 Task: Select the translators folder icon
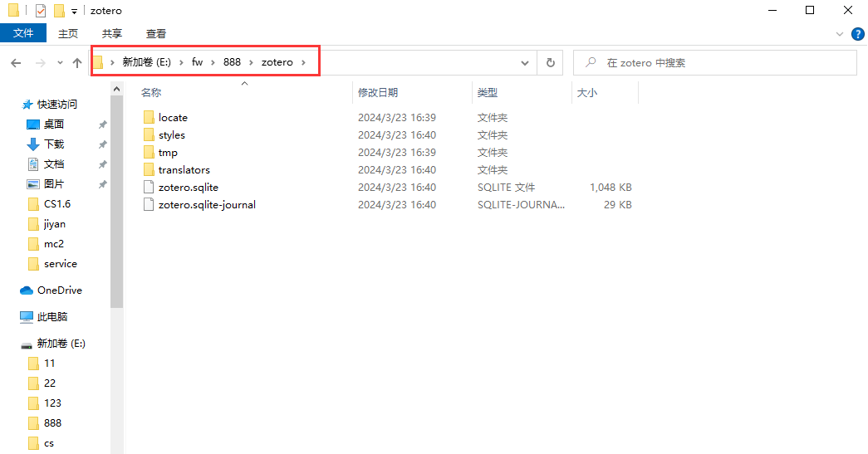point(149,170)
